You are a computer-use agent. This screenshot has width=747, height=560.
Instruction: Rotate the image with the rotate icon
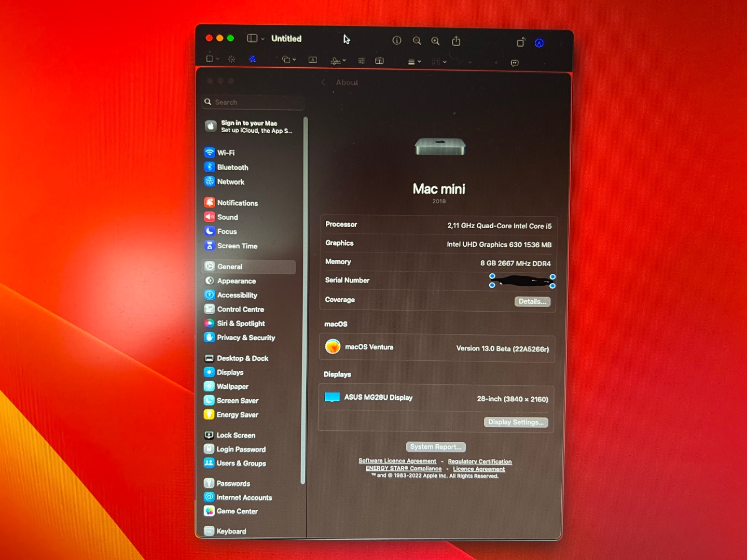click(x=521, y=42)
